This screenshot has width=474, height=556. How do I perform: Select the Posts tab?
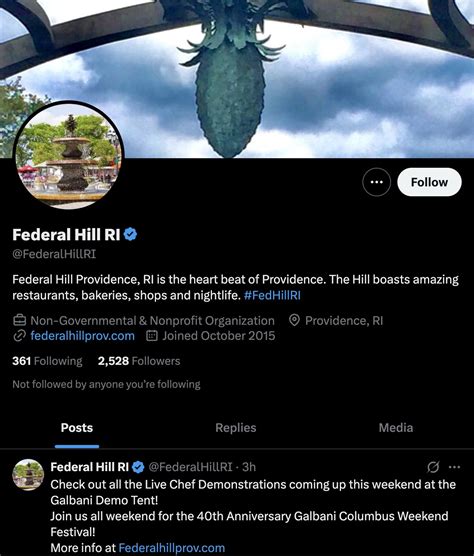coord(77,428)
